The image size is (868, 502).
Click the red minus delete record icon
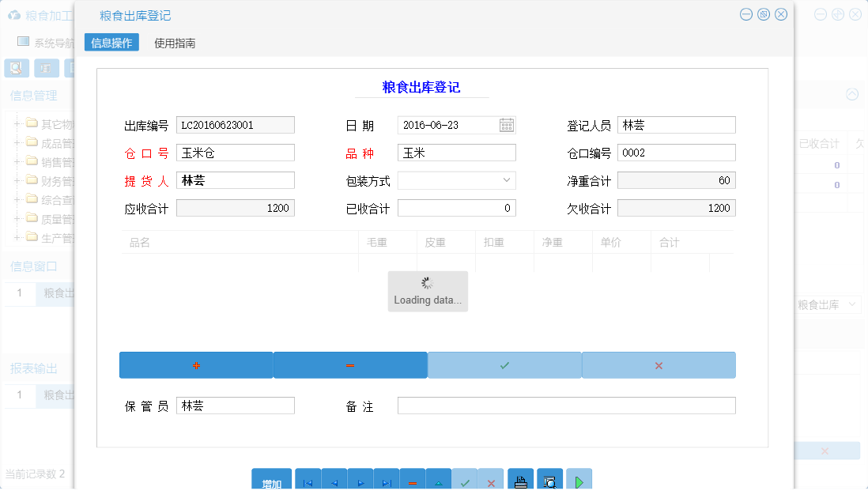coord(413,483)
